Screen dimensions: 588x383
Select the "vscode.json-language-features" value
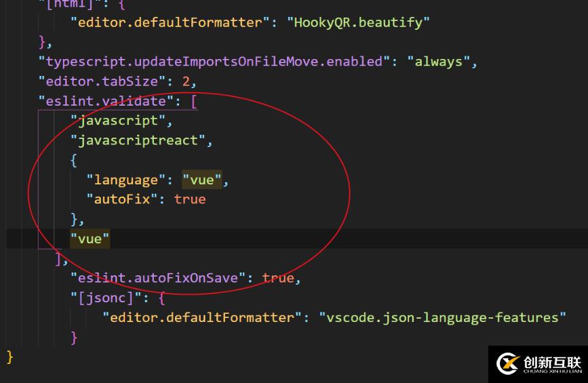(x=442, y=318)
